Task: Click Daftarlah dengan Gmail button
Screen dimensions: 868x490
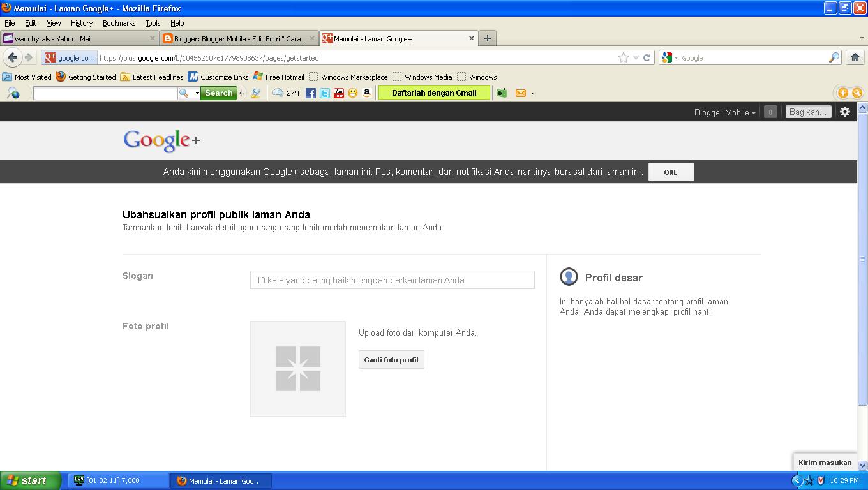Action: pyautogui.click(x=434, y=93)
